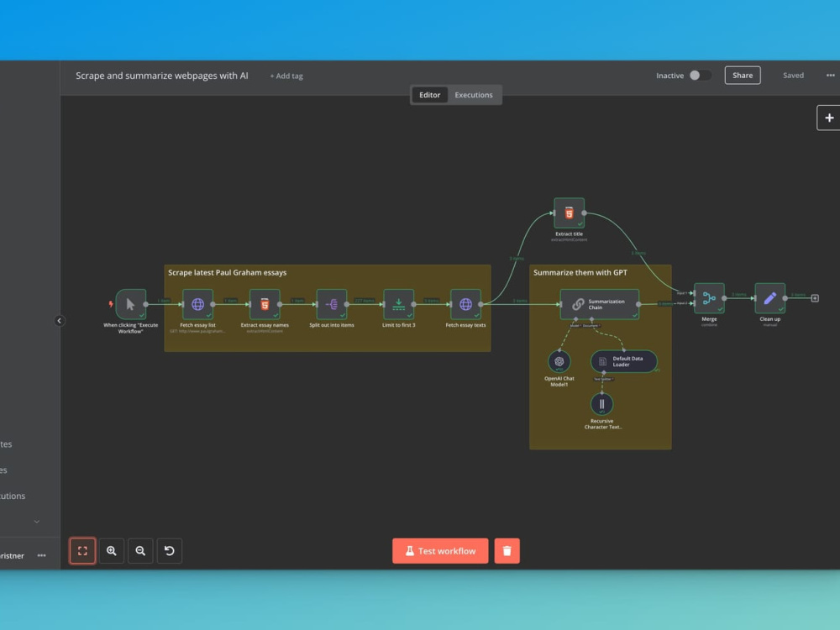
Task: Click the plus connector after Clean up
Action: click(815, 298)
